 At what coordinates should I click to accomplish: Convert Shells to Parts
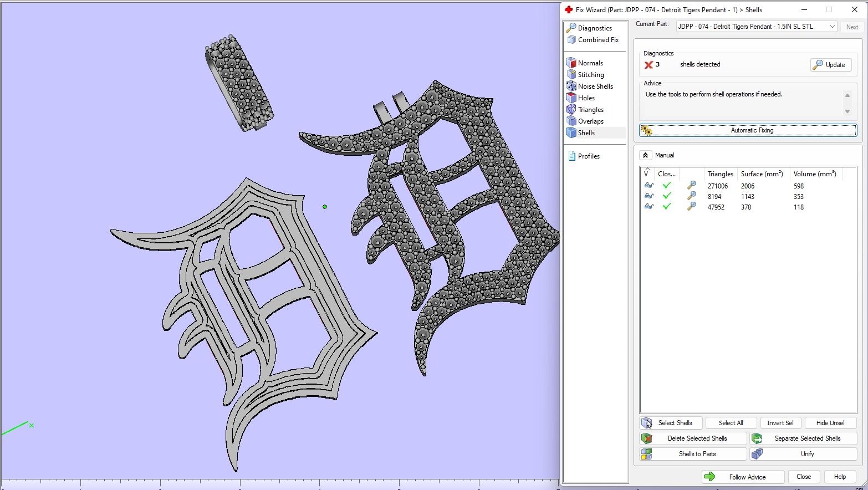693,454
